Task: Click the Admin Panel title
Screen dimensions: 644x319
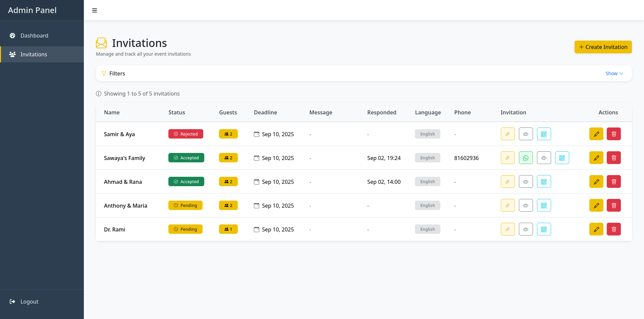Action: [32, 10]
